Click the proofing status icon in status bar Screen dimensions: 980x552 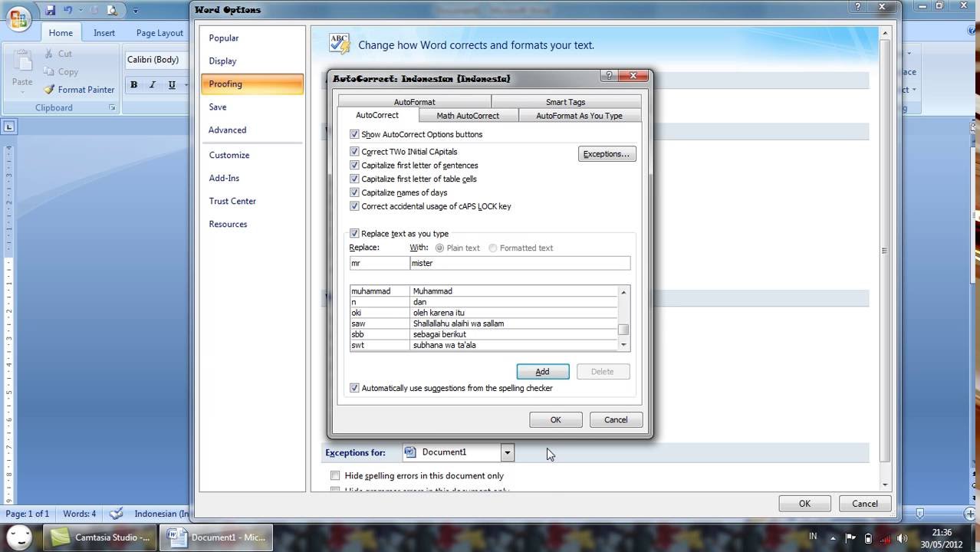(x=116, y=514)
